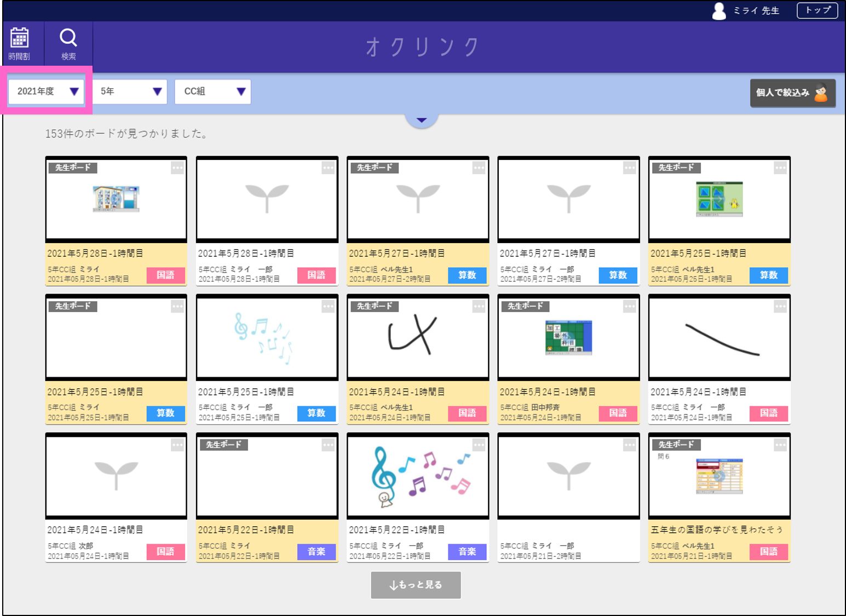This screenshot has width=846, height=616.
Task: Click ellipsis on the light blue music notes board
Action: tap(328, 307)
